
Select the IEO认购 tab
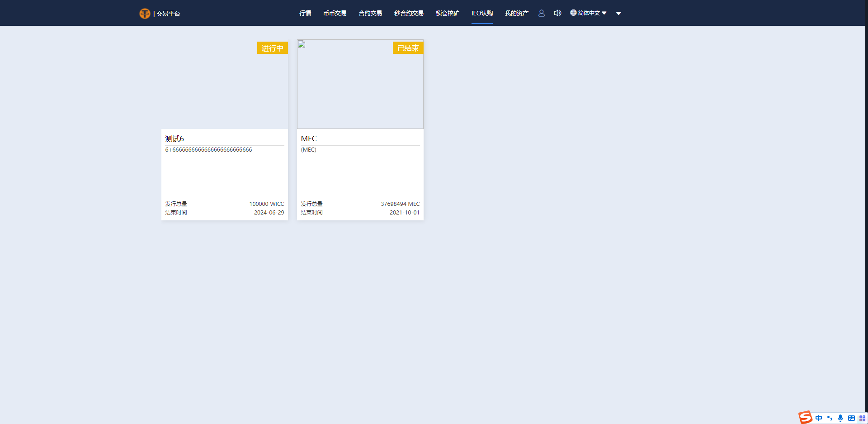pos(482,13)
